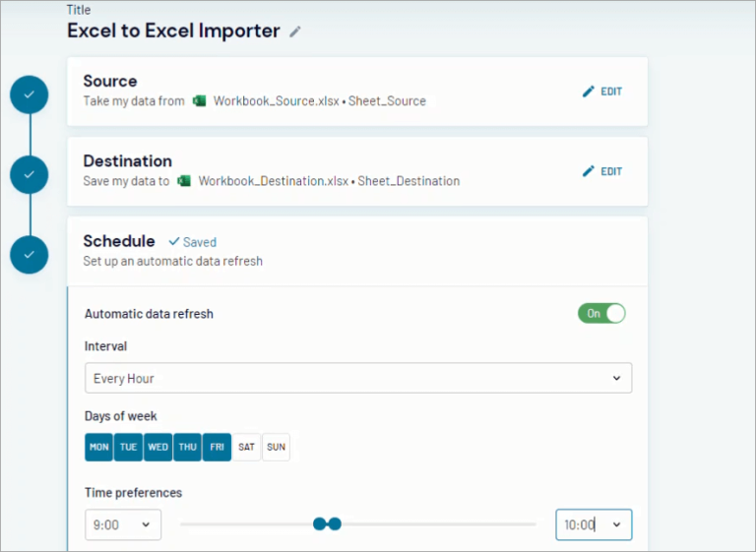Screen dimensions: 756x552
Task: Click the pencil icon in Destination card
Action: [589, 171]
